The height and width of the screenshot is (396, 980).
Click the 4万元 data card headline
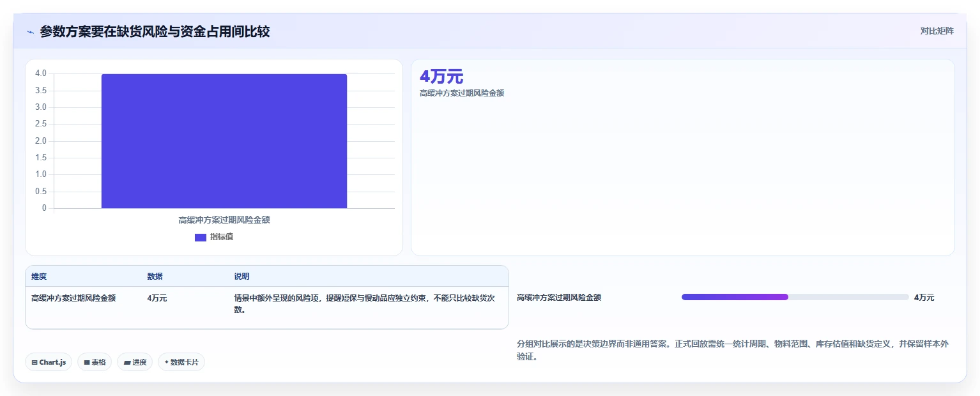coord(441,77)
